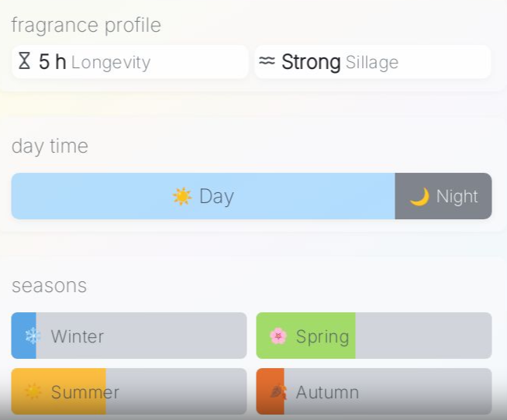Click the wavy sillage icon
Image resolution: width=507 pixels, height=420 pixels.
[267, 62]
